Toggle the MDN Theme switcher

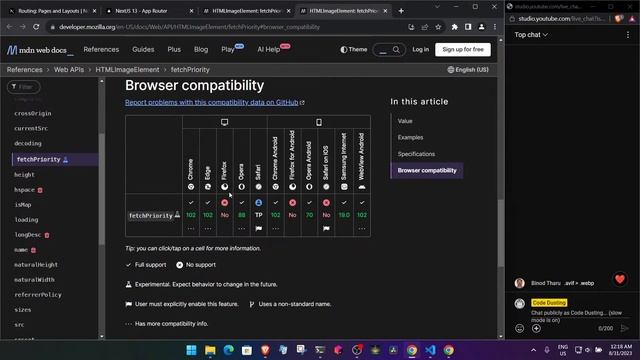pos(353,50)
